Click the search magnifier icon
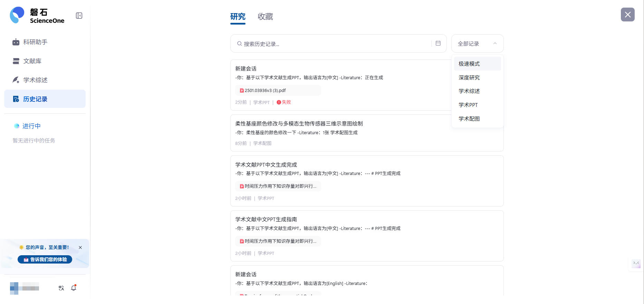The height and width of the screenshot is (304, 644). pyautogui.click(x=239, y=44)
